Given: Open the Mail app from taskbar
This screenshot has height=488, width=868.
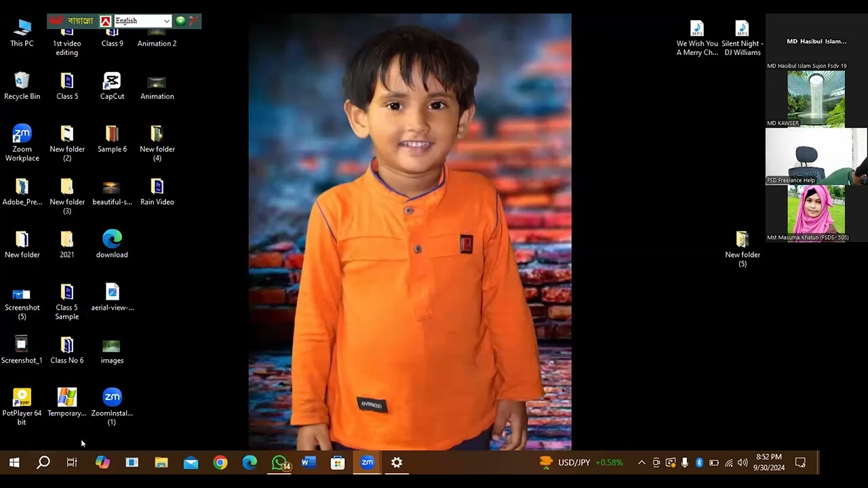Looking at the screenshot, I should pos(191,462).
